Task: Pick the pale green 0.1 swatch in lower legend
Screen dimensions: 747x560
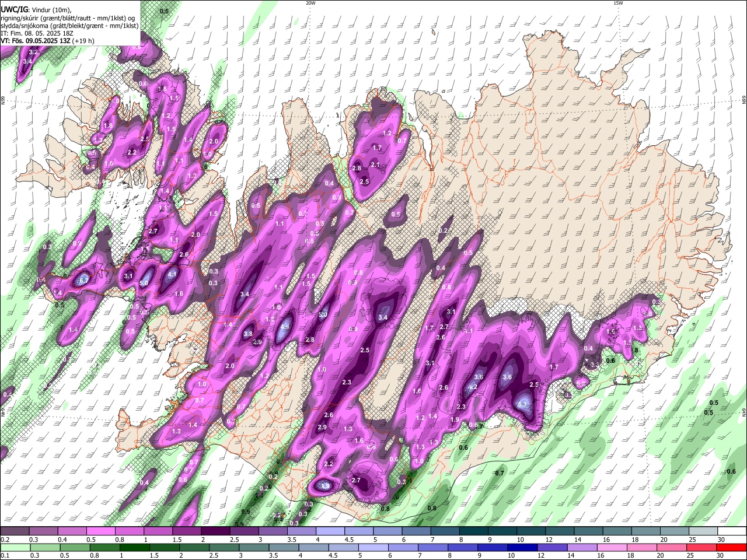Action: click(x=15, y=548)
